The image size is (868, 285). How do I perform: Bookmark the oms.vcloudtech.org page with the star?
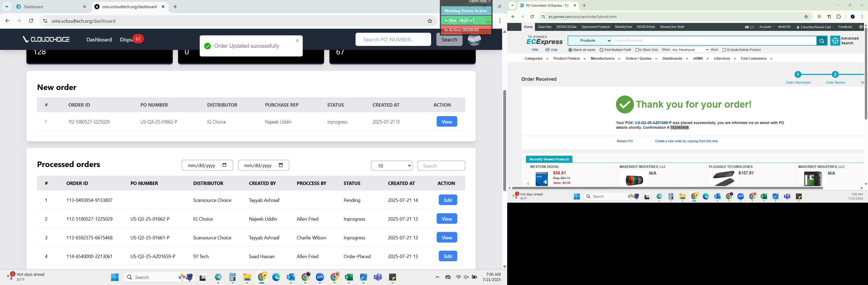[430, 21]
